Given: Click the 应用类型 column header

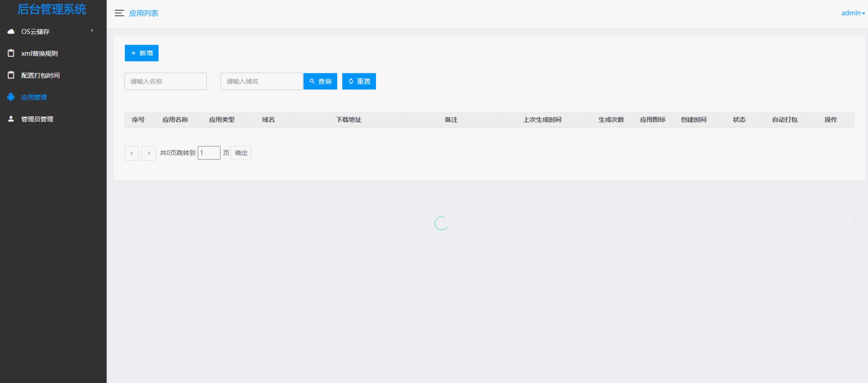Looking at the screenshot, I should pyautogui.click(x=222, y=120).
